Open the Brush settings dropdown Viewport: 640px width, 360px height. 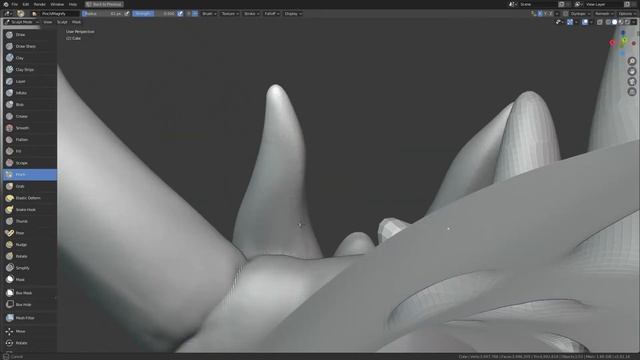[209, 13]
